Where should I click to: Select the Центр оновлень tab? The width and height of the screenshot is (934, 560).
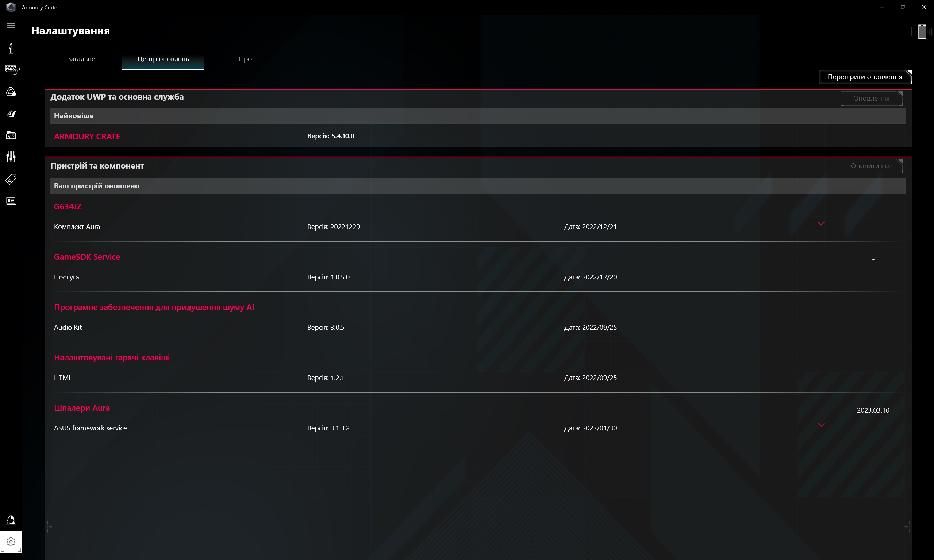pos(163,59)
